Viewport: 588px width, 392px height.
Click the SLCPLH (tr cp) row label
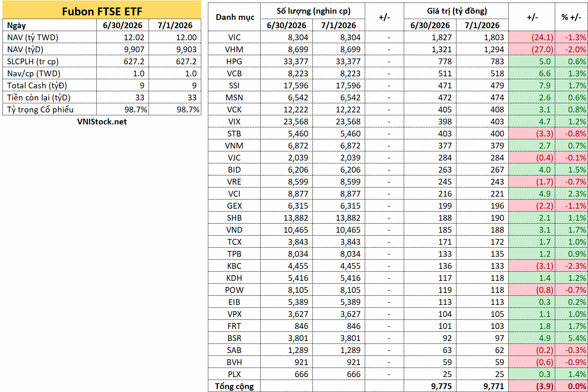point(49,61)
